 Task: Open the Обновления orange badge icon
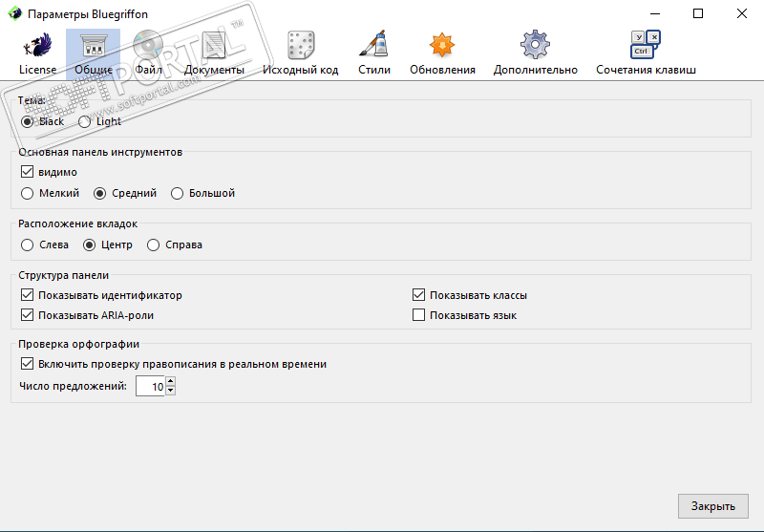coord(442,45)
